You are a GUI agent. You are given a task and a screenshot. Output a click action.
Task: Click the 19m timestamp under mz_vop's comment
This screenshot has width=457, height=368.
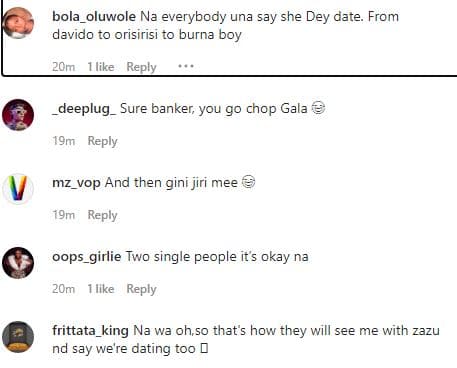(64, 215)
